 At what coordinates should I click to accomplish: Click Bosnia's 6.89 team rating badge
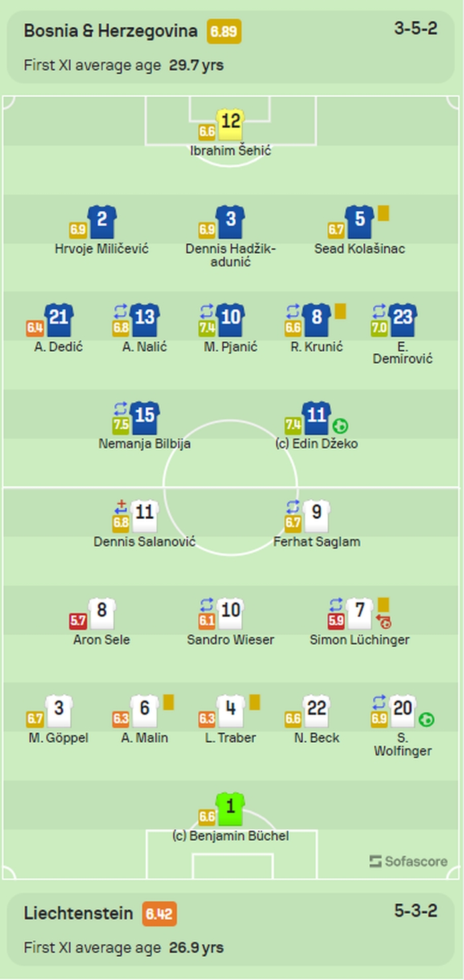click(x=223, y=31)
